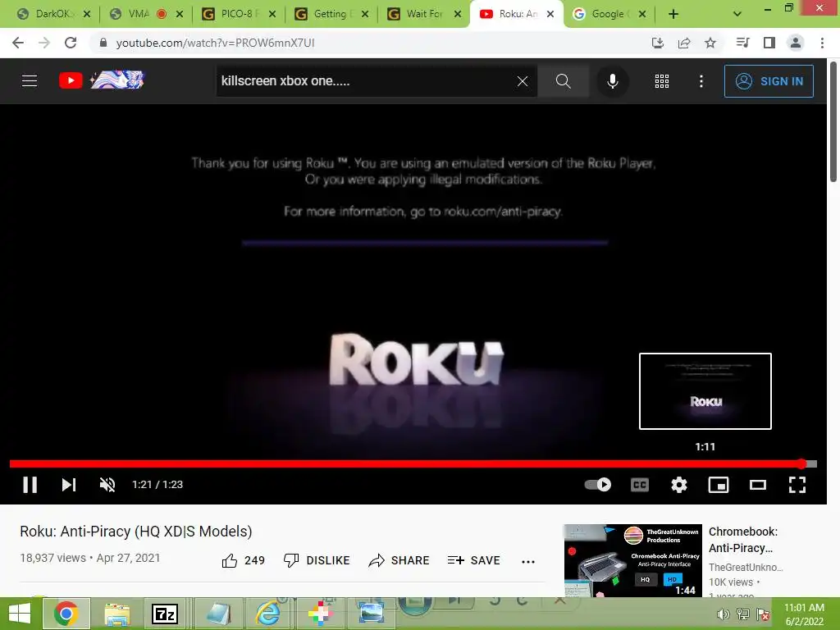Open the media controls icon in Chrome
Image resolution: width=840 pixels, height=630 pixels.
coord(742,43)
